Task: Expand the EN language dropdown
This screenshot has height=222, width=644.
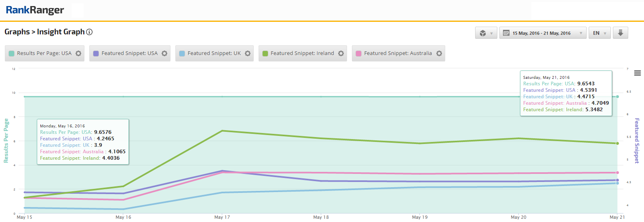Action: click(x=600, y=33)
